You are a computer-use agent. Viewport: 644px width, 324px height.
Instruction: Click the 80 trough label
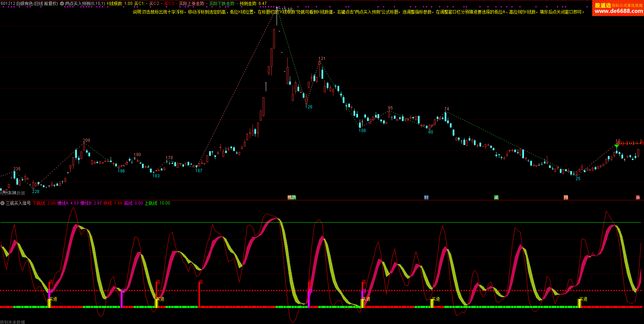coord(431,132)
